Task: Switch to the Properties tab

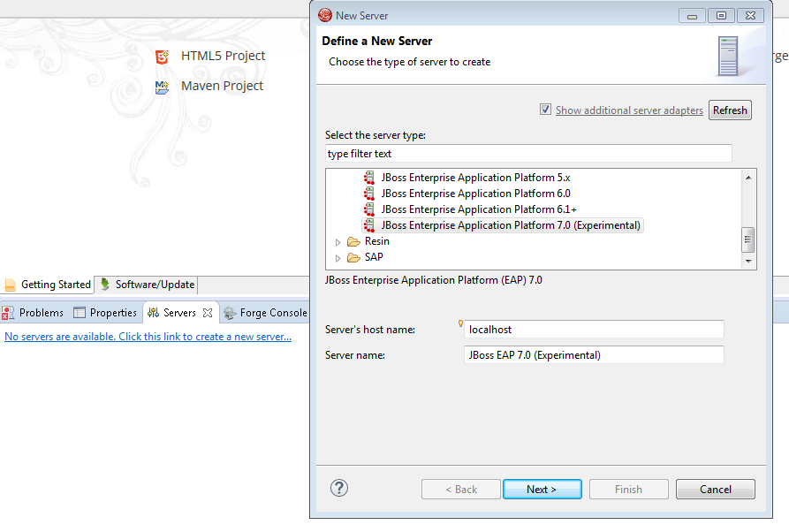Action: (105, 312)
